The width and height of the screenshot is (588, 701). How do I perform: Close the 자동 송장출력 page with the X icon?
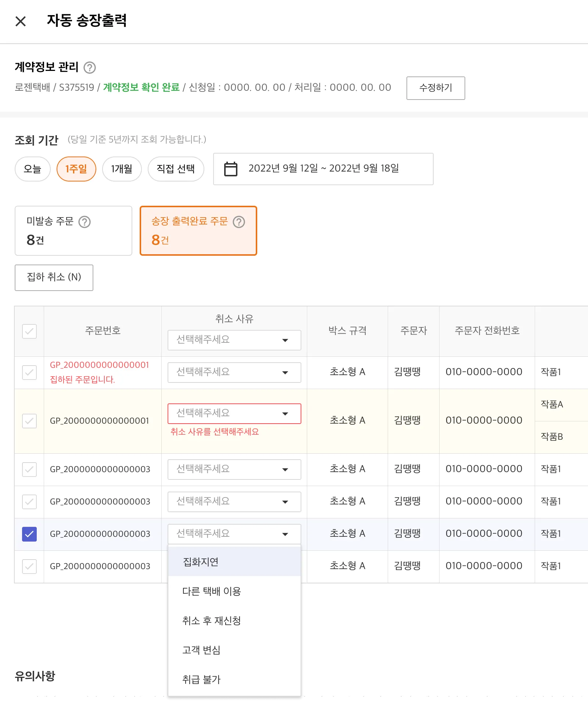tap(21, 21)
